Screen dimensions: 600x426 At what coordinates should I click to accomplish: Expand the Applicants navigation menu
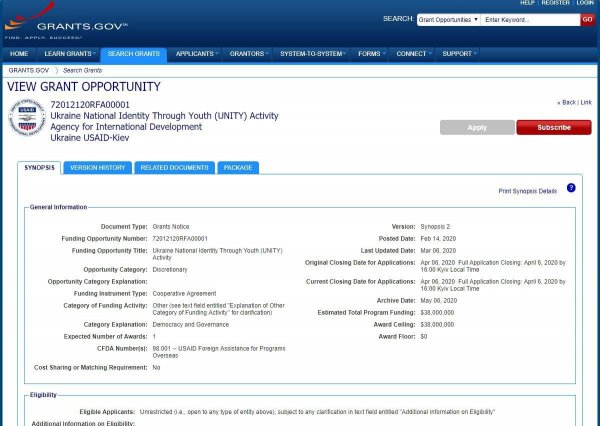click(x=194, y=53)
